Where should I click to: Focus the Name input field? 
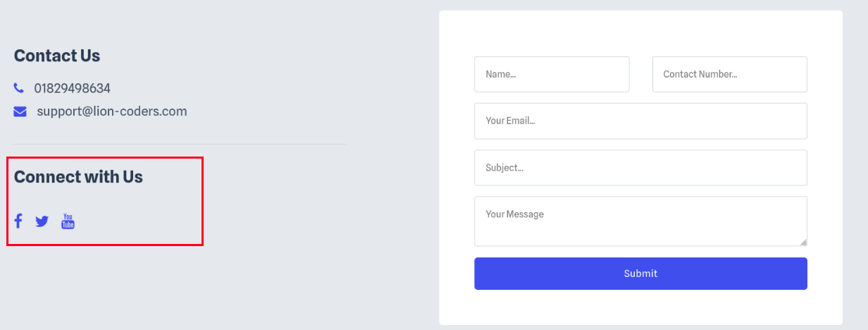click(x=552, y=74)
